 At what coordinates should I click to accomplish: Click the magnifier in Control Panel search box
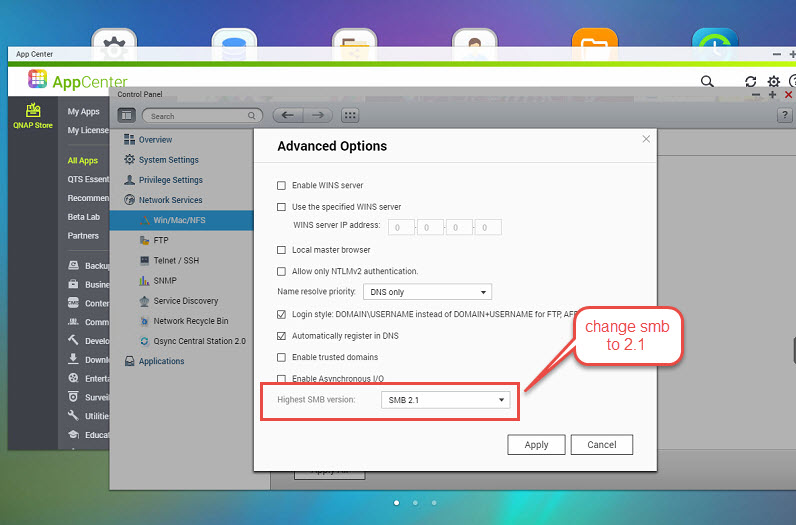(x=251, y=116)
